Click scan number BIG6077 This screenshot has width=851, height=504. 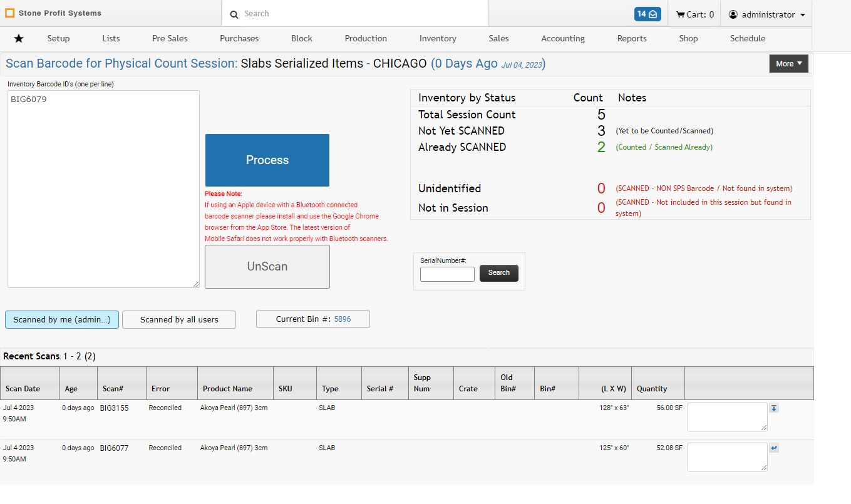tap(115, 448)
